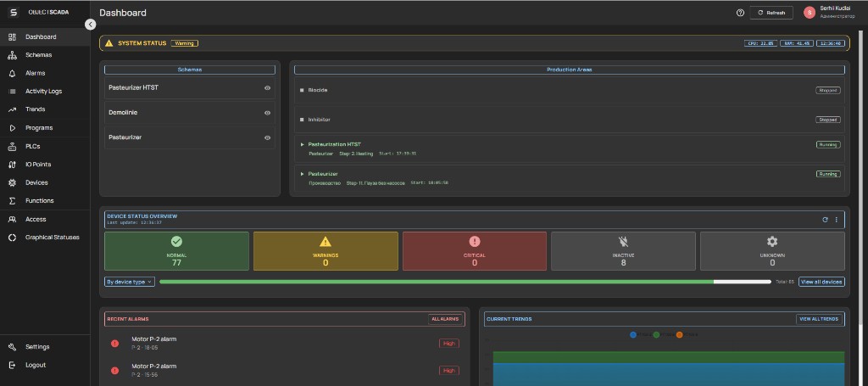Viewport: 868px width, 386px height.
Task: Click the Devices gear icon in sidebar
Action: 12,182
